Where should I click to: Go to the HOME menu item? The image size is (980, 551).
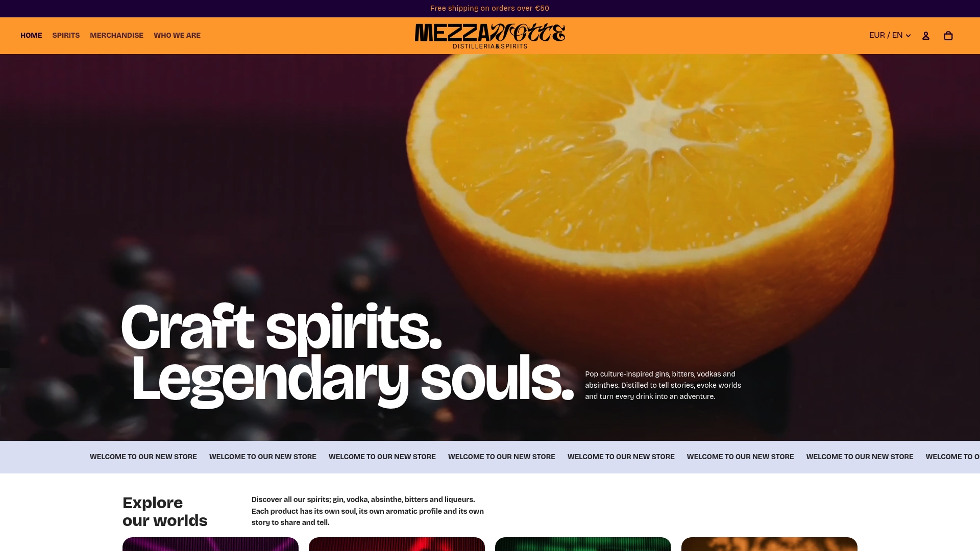pos(31,35)
